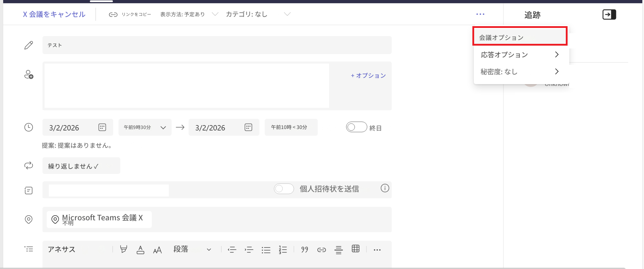This screenshot has width=644, height=269.
Task: Click the attendees input box
Action: coord(187,86)
